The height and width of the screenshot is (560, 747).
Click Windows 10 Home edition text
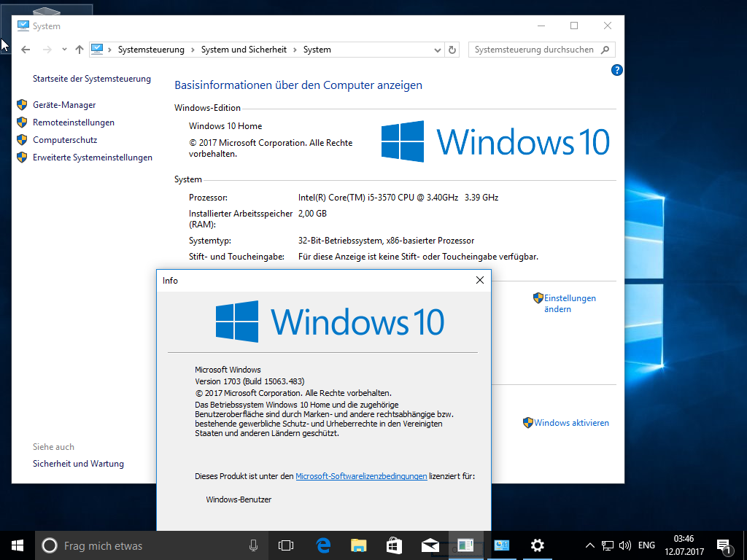tap(225, 126)
